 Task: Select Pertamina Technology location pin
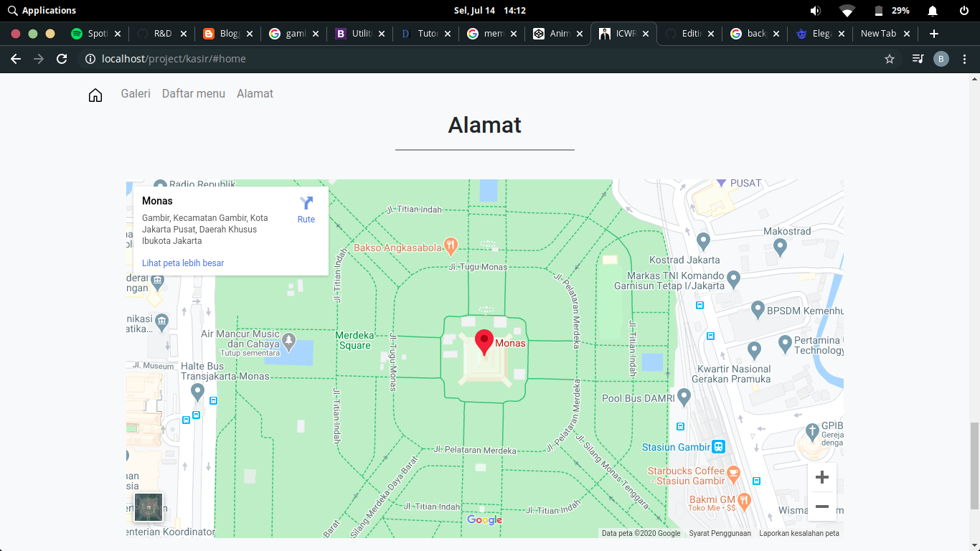click(785, 344)
